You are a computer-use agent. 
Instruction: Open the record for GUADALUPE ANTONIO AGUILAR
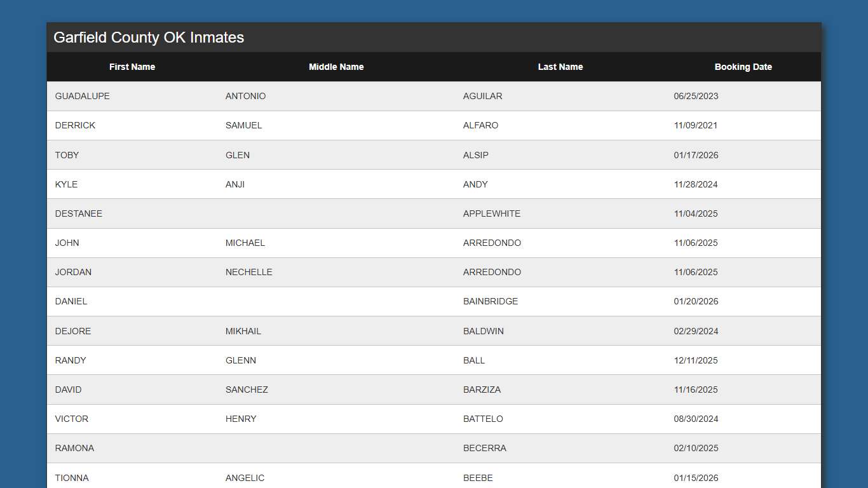coord(254,96)
